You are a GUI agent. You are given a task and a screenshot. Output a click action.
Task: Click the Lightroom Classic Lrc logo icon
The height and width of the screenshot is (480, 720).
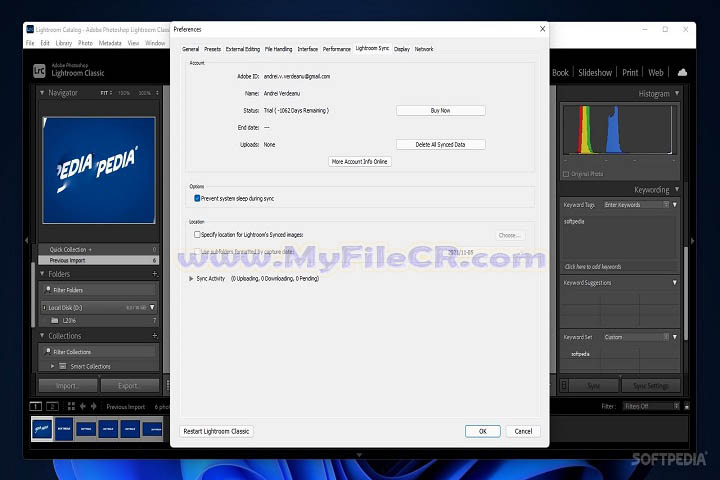point(39,71)
